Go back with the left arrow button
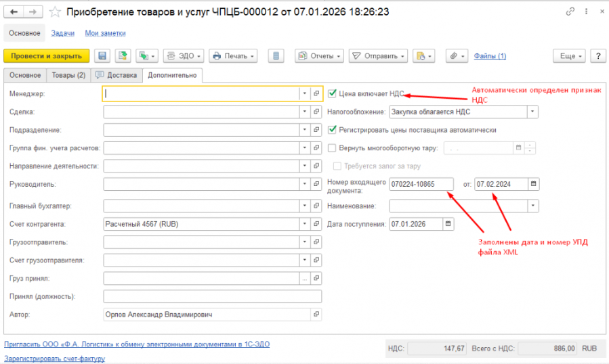 pyautogui.click(x=14, y=12)
